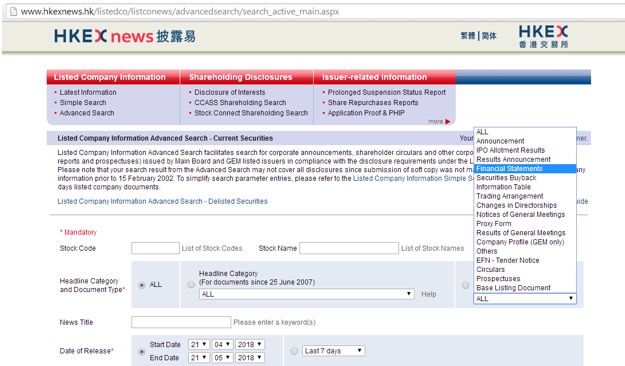This screenshot has height=366, width=625.
Task: Choose EFN - Tender Notice option
Action: [x=525, y=260]
